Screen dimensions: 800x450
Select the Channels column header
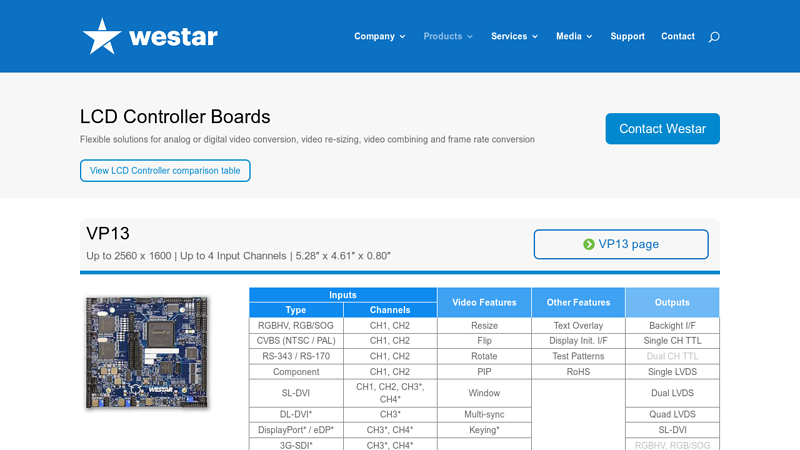[x=390, y=310]
